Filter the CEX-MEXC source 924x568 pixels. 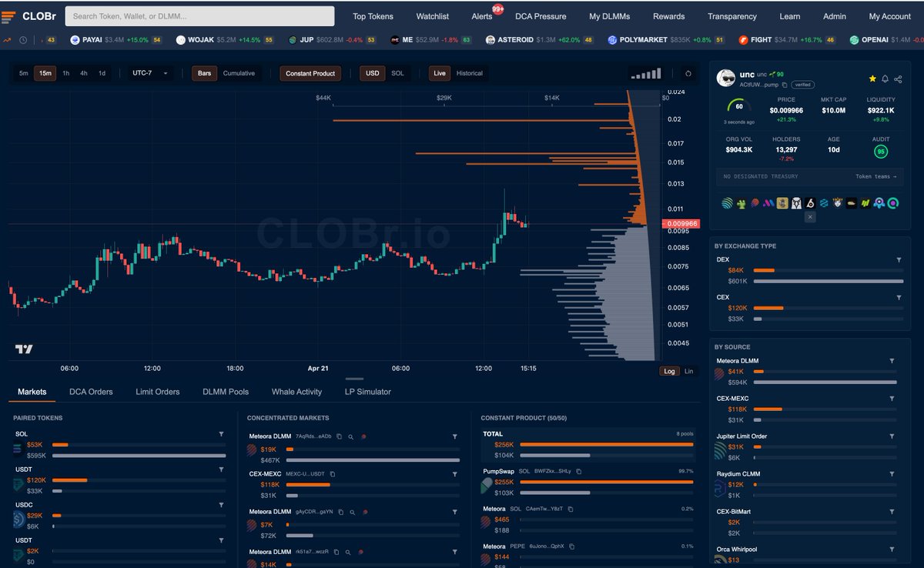click(892, 399)
